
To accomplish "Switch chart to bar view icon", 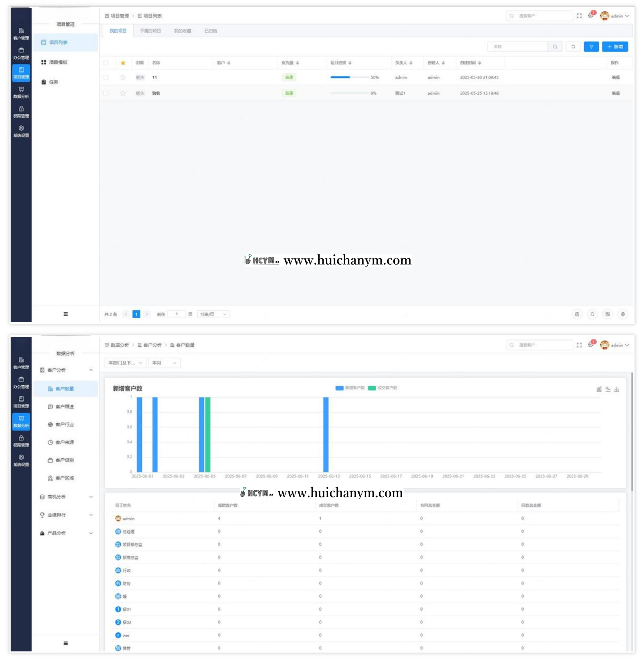I will 599,389.
